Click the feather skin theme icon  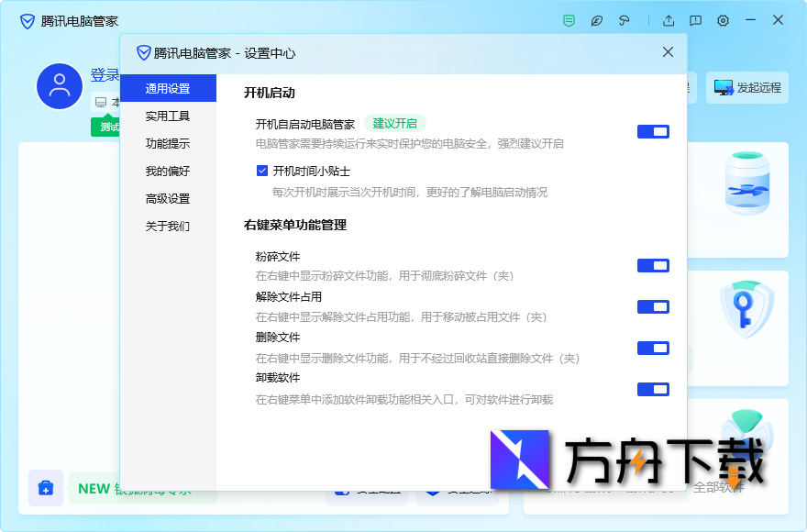tap(597, 20)
